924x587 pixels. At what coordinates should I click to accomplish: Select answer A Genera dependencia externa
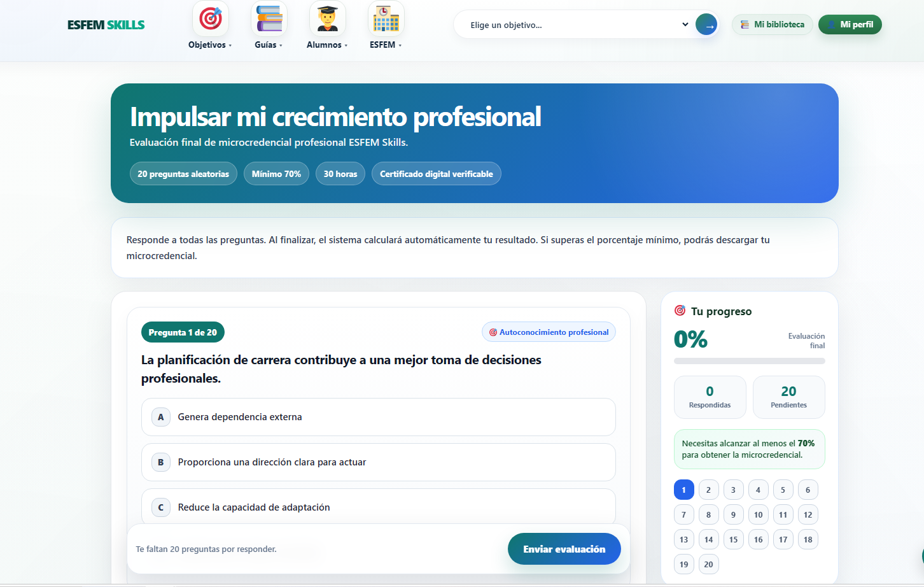379,417
